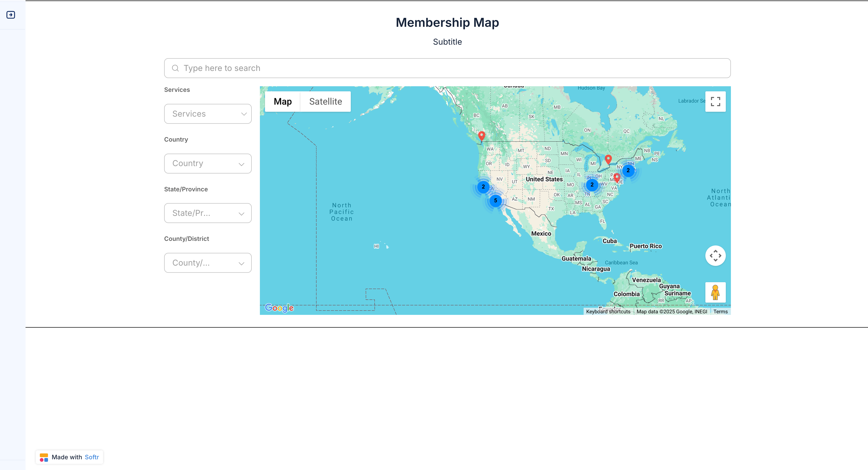Screen dimensions: 868x470
Task: Switch to Satellite map view
Action: click(325, 102)
